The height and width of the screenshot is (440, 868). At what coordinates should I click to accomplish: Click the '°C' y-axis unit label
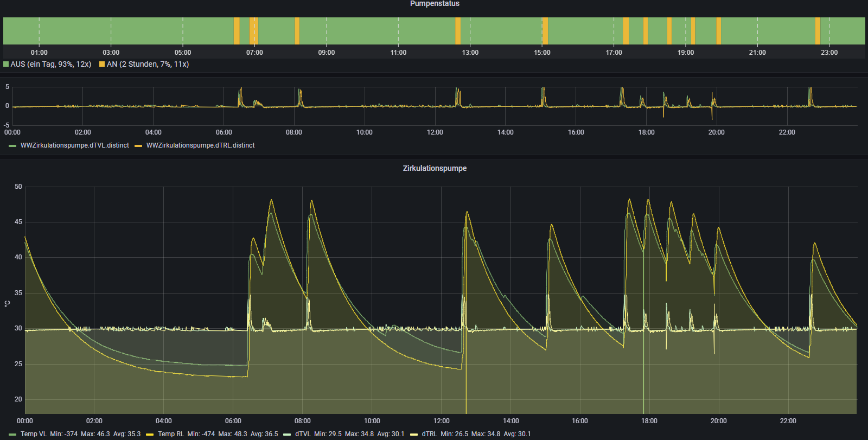click(7, 304)
